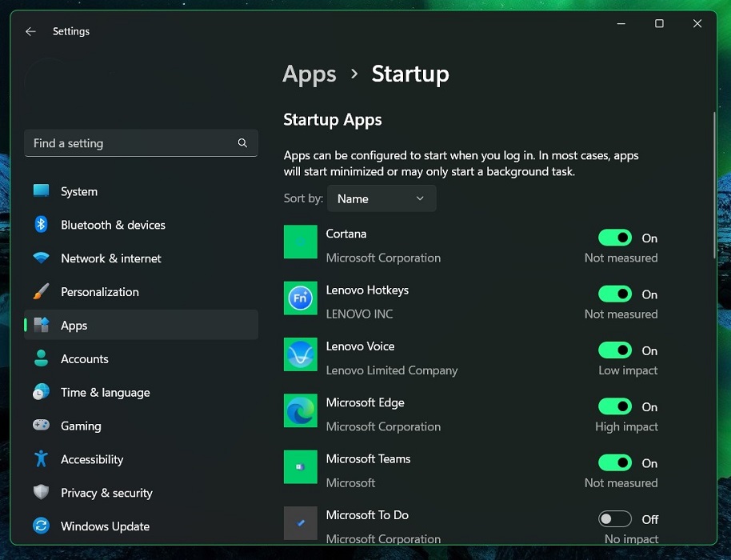Image resolution: width=731 pixels, height=560 pixels.
Task: Select Apps in the sidebar
Action: click(x=74, y=325)
